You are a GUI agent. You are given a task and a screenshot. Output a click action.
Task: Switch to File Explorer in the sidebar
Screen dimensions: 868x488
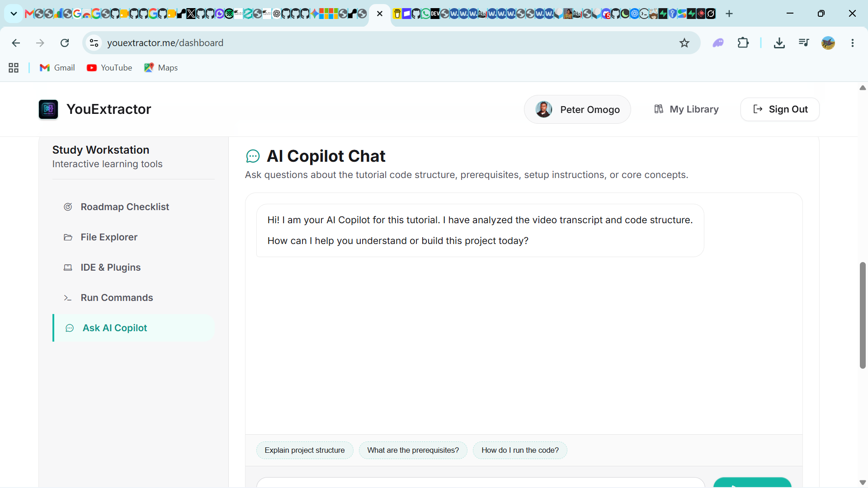pos(134,237)
